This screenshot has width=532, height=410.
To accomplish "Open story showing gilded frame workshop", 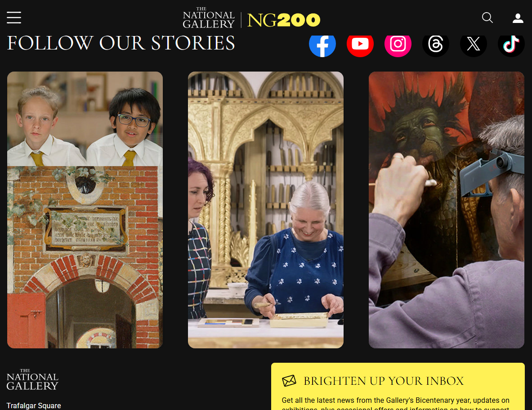I will point(266,210).
